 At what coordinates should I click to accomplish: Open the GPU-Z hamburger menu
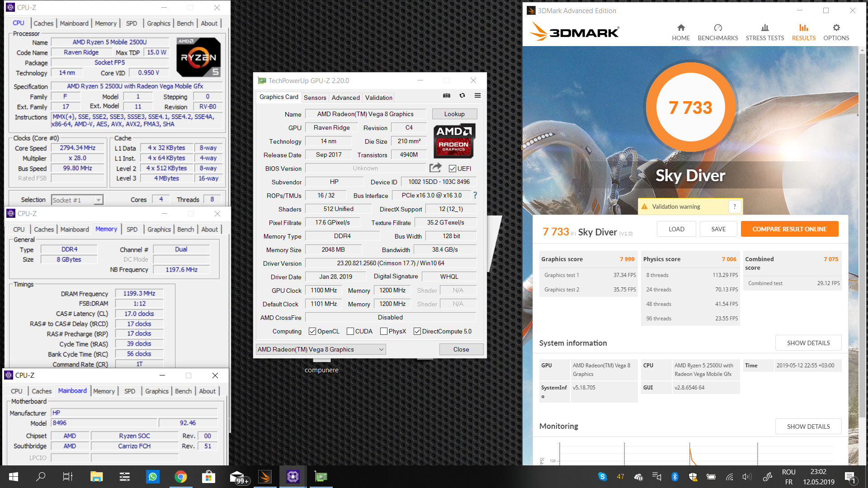point(477,95)
